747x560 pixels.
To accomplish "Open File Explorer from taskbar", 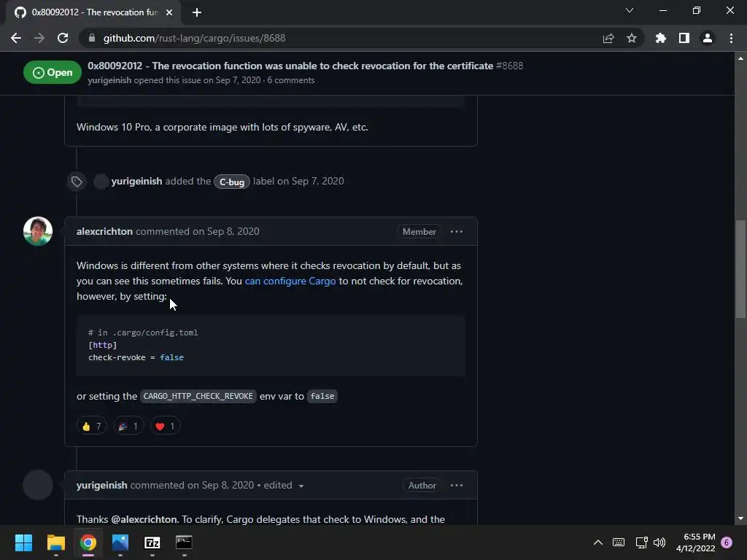I will point(55,542).
